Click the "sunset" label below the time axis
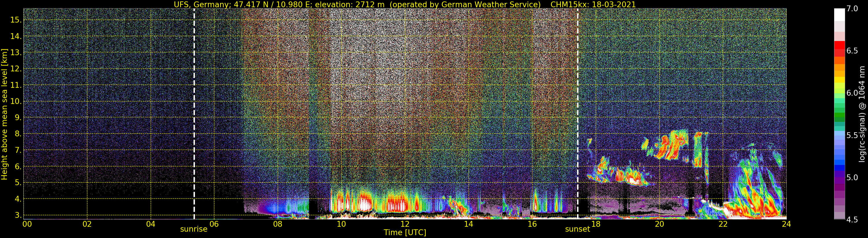The height and width of the screenshot is (238, 868). coord(578,229)
